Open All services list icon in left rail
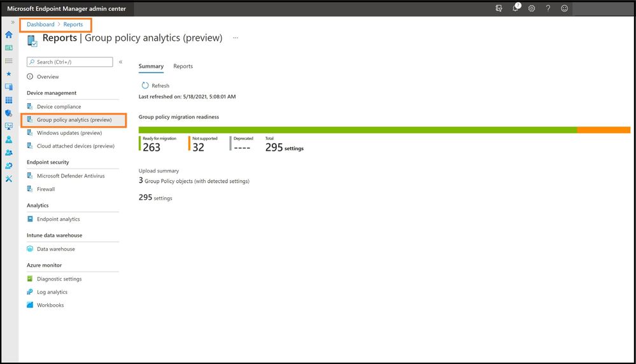Viewport: 636px width, 364px height. pyautogui.click(x=8, y=61)
